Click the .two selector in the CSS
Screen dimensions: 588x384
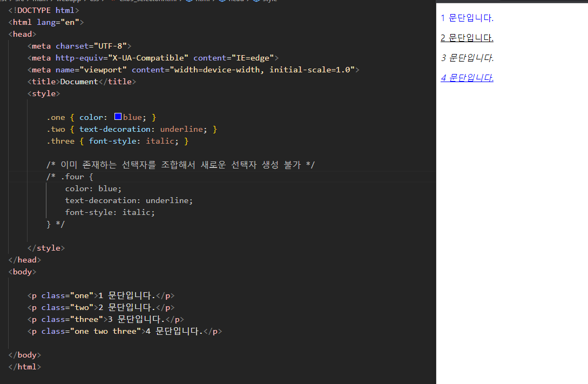click(56, 130)
